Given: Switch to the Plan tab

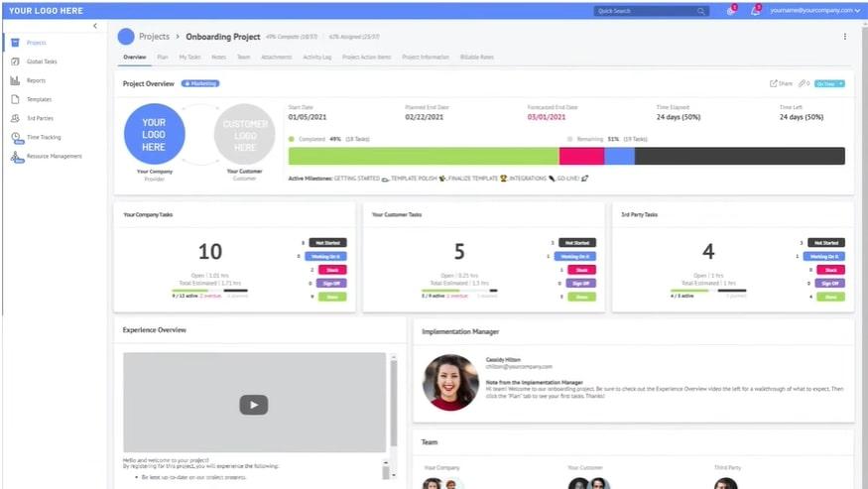Looking at the screenshot, I should click(163, 58).
